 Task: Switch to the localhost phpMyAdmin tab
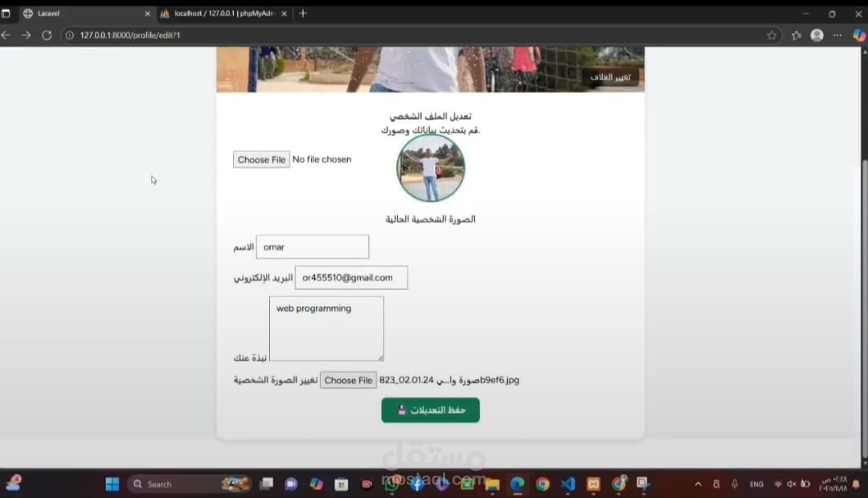pos(224,14)
